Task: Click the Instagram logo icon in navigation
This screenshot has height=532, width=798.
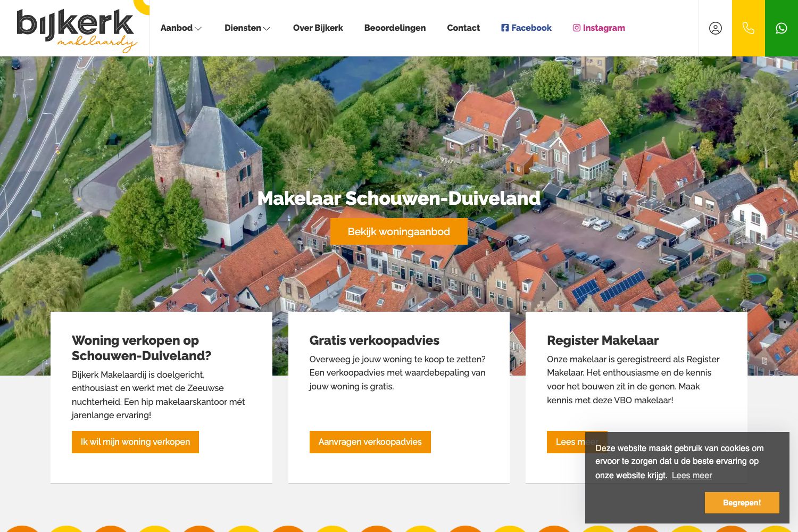Action: pos(576,28)
